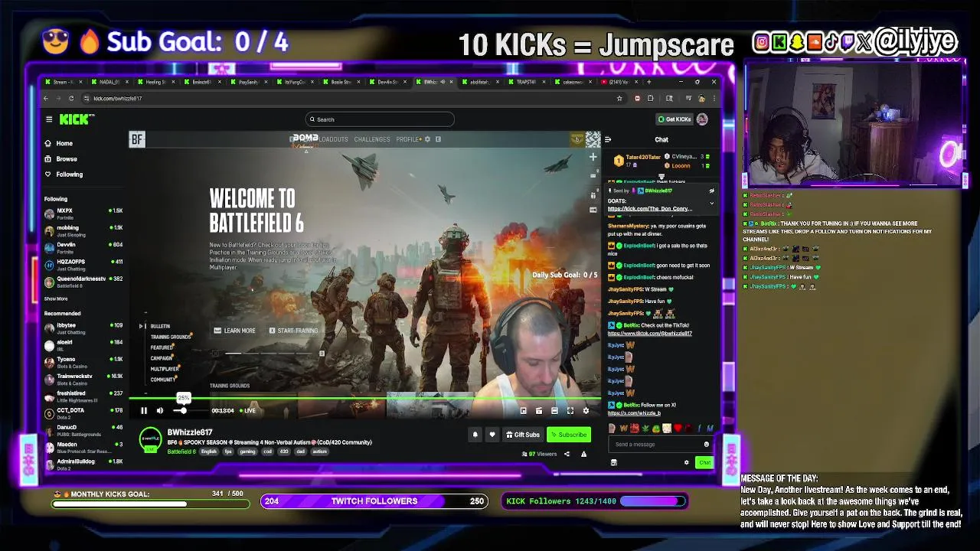Click the address bar kick.com/bwhizzle817
The height and width of the screenshot is (551, 980).
(116, 98)
